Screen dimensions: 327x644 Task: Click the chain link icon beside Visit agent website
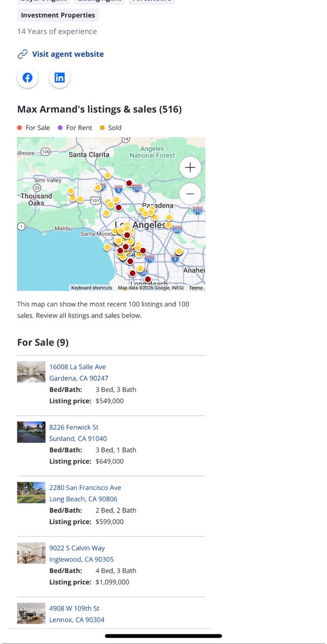click(23, 54)
